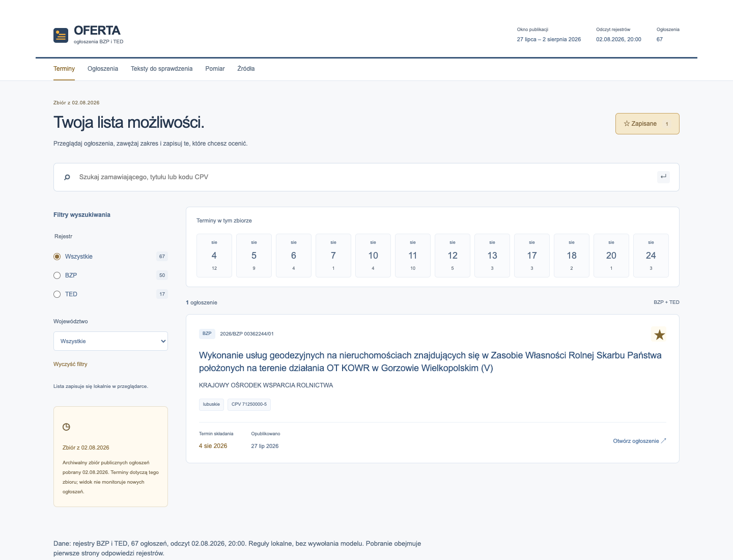Image resolution: width=733 pixels, height=560 pixels.
Task: Click KRAJOWY OŚRODEK WSPARCIA ROLNICTWA text
Action: pos(266,385)
